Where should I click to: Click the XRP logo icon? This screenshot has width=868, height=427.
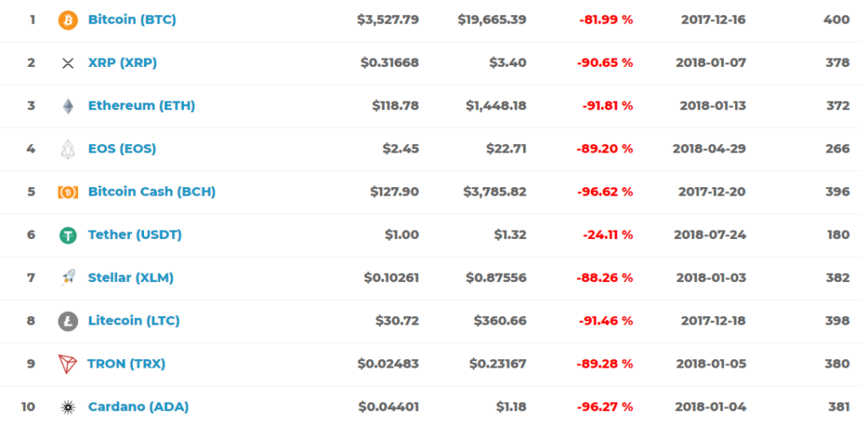[68, 63]
